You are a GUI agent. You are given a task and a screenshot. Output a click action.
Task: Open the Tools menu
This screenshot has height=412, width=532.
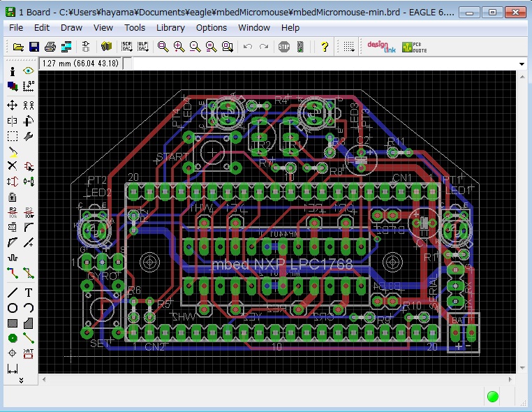pyautogui.click(x=135, y=28)
